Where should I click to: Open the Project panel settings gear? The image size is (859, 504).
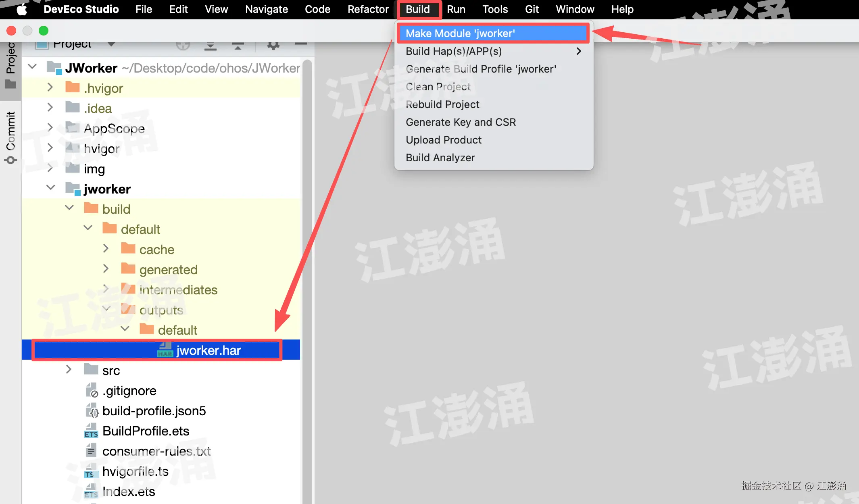click(x=273, y=45)
